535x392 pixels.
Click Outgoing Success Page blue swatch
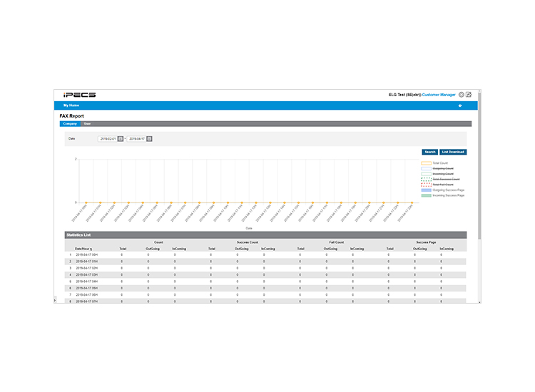tap(426, 190)
